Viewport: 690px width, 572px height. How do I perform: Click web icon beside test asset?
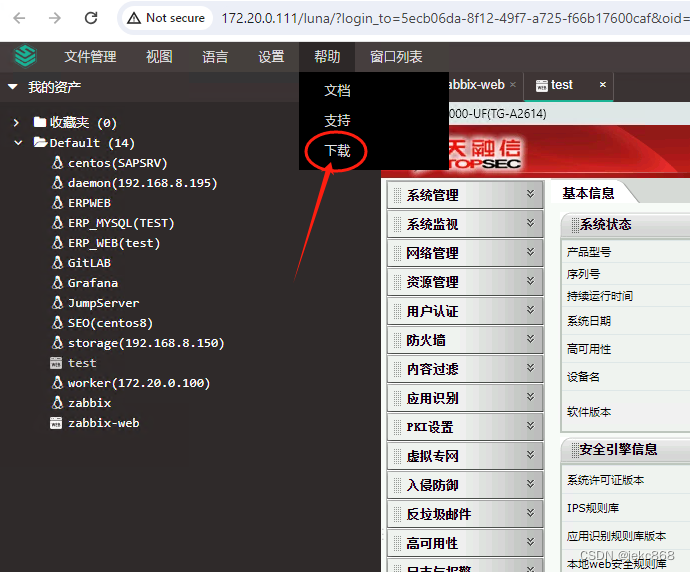(x=56, y=363)
